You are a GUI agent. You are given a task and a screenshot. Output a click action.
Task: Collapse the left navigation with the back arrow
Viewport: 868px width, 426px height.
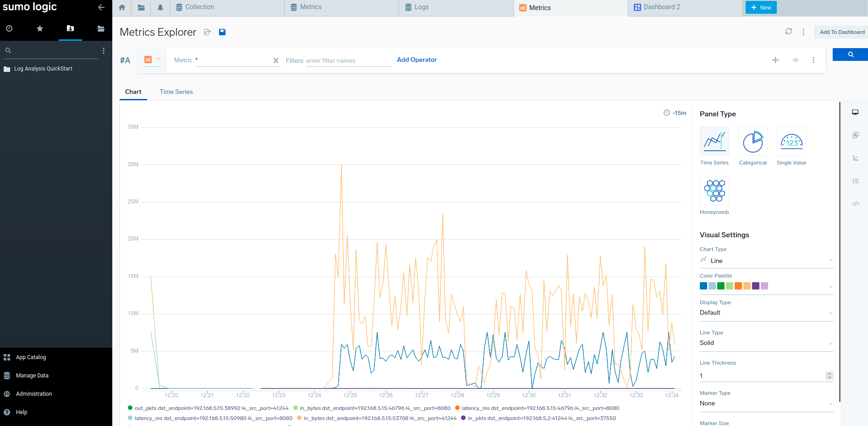pyautogui.click(x=101, y=7)
